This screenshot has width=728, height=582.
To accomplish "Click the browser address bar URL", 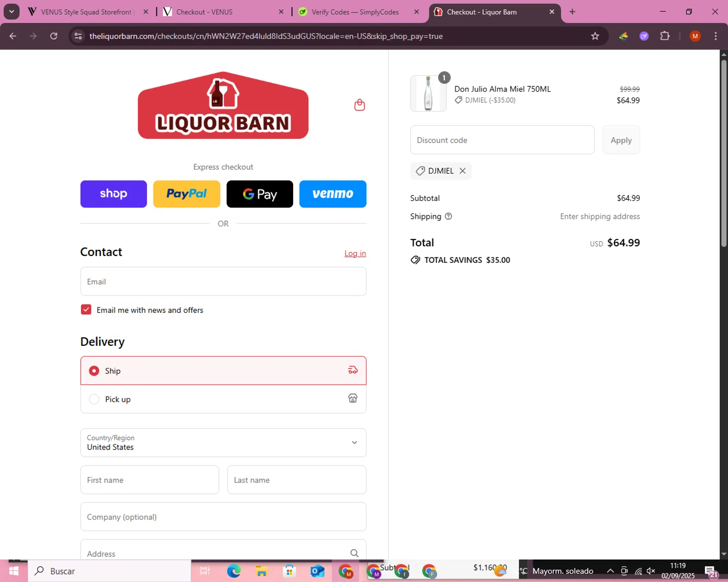I will pyautogui.click(x=266, y=36).
